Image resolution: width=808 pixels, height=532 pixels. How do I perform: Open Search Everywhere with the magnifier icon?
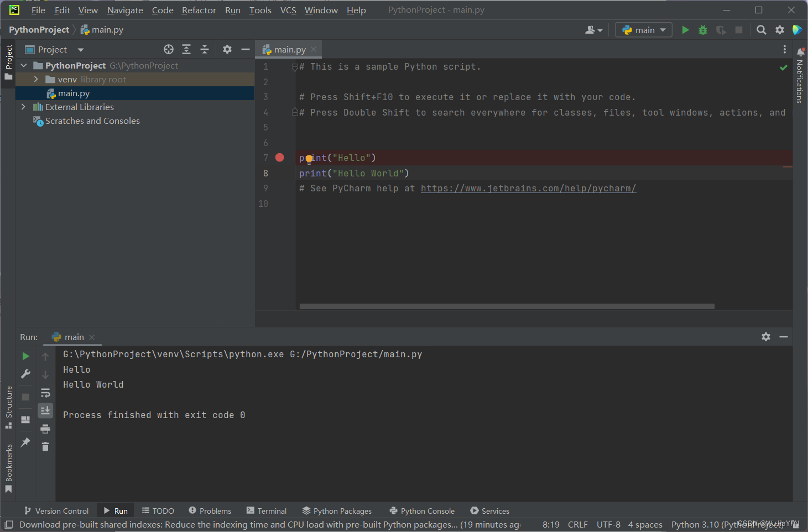tap(762, 30)
